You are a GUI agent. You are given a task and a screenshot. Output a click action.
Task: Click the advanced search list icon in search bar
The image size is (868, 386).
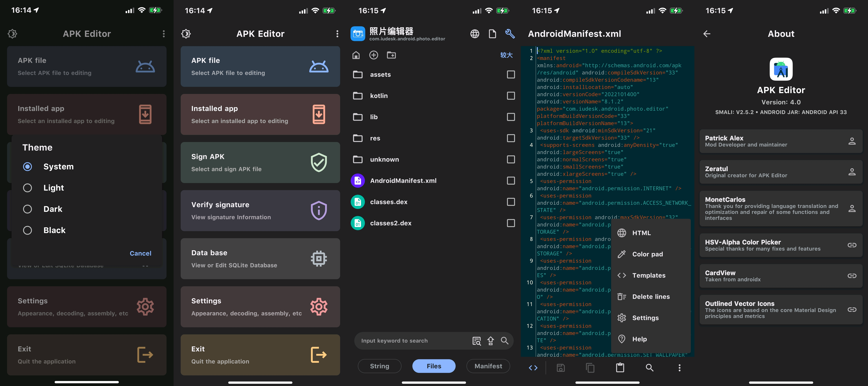[476, 341]
